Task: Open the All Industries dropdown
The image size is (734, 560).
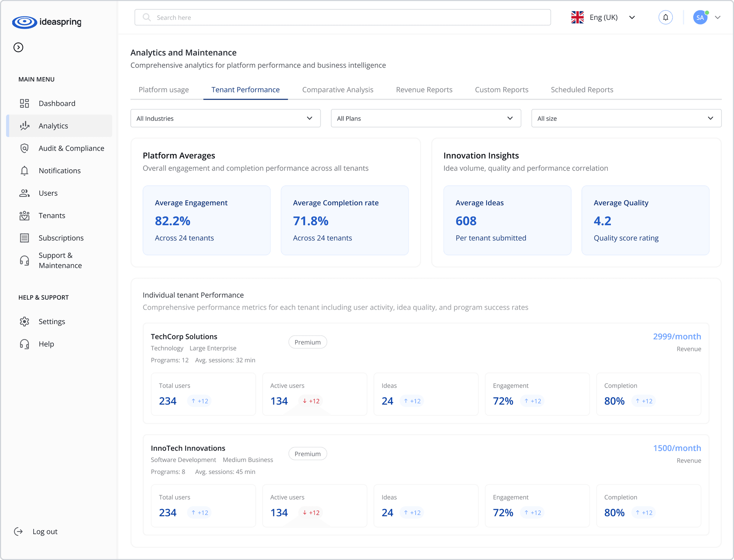Action: tap(225, 118)
